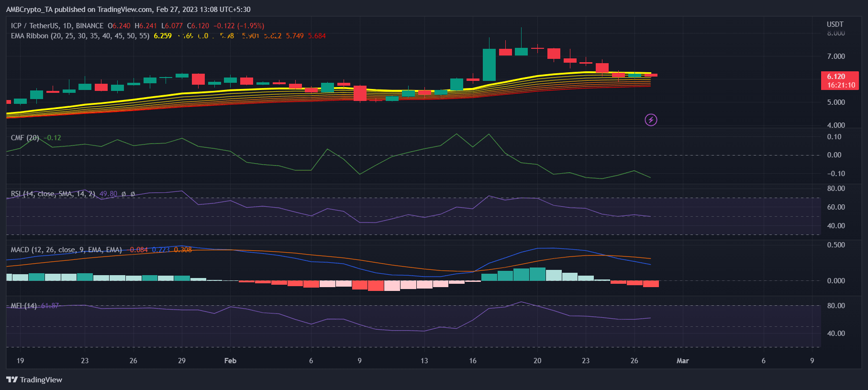868x390 pixels.
Task: Click the date 16 on the time axis
Action: 473,361
